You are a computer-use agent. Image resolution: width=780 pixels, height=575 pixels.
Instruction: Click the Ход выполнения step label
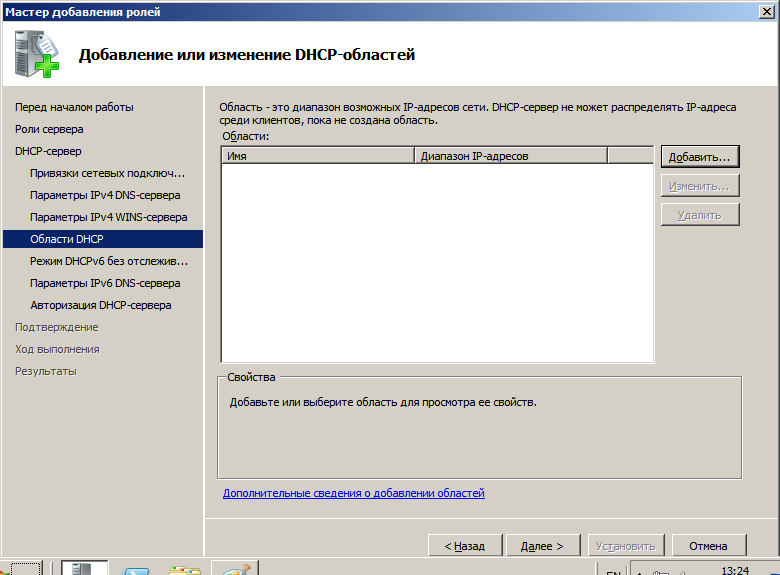pyautogui.click(x=57, y=349)
